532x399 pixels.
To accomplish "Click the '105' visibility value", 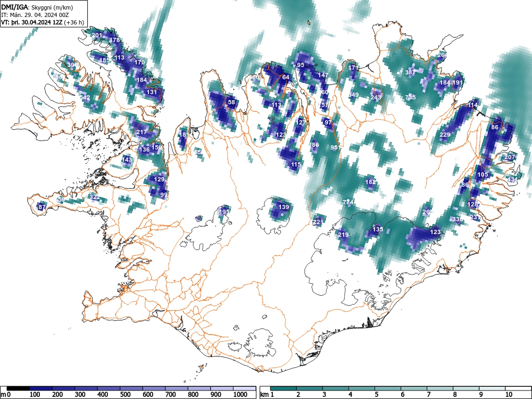I will pos(483,174).
